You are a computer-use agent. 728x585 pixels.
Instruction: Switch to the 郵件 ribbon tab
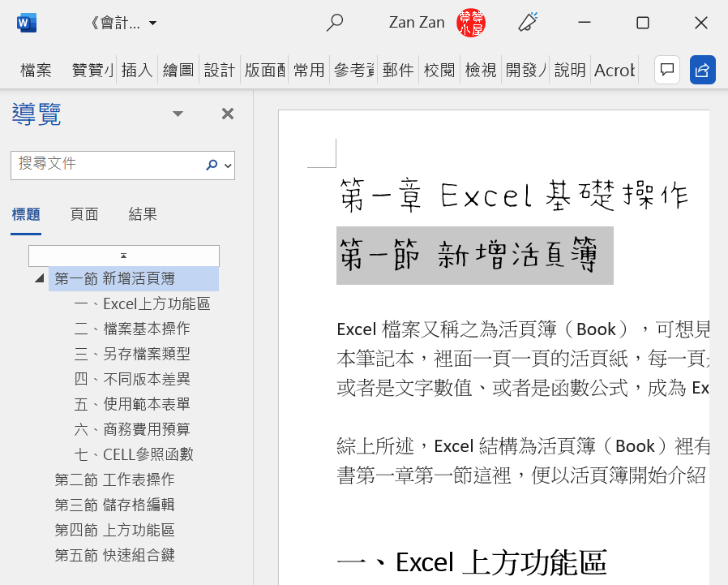point(398,70)
